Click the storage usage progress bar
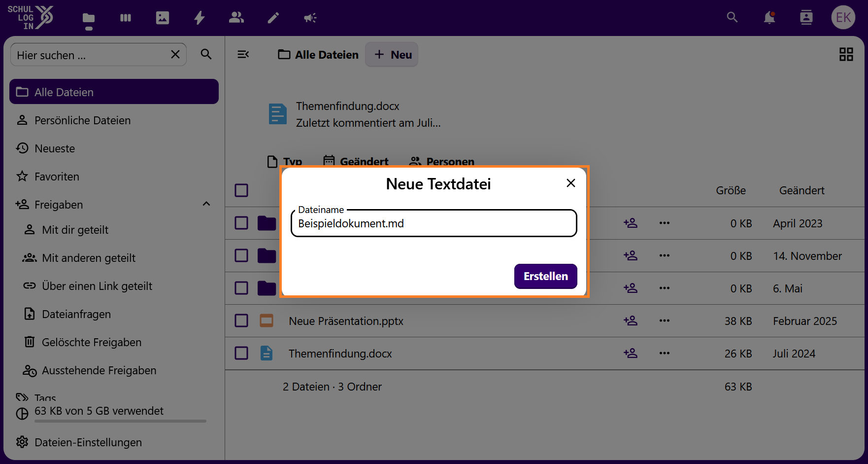868x464 pixels. (120, 421)
